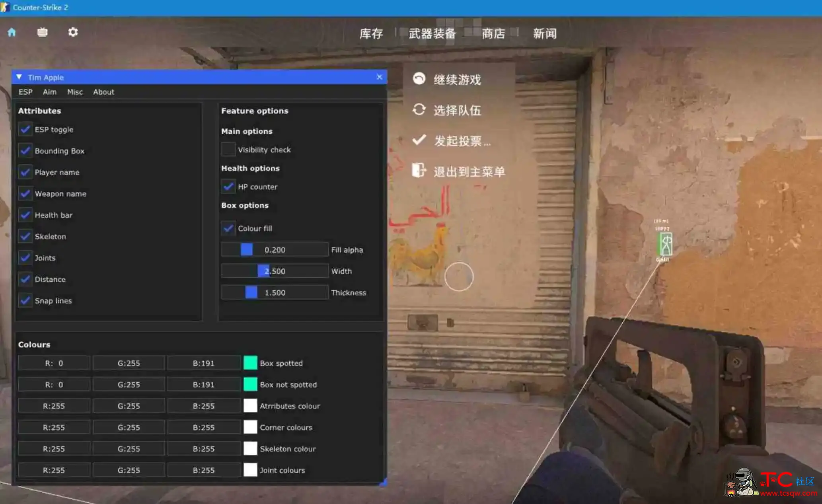Click the About tab in cheat menu
822x504 pixels.
[x=104, y=91]
